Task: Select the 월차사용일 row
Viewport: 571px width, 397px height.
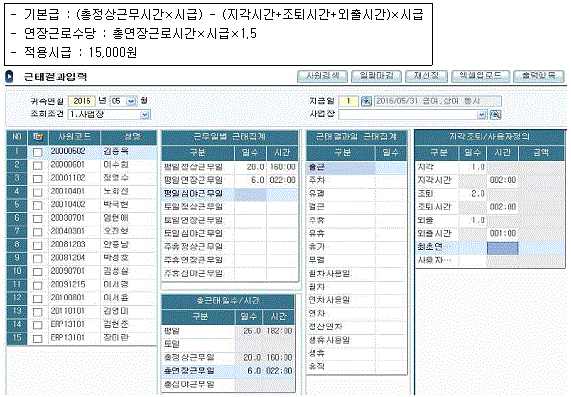Action: (356, 273)
